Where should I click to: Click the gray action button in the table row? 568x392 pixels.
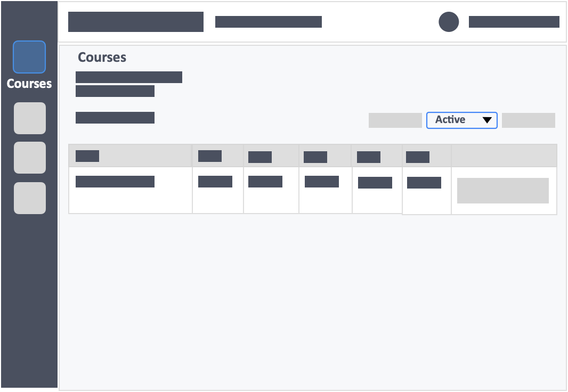[503, 190]
